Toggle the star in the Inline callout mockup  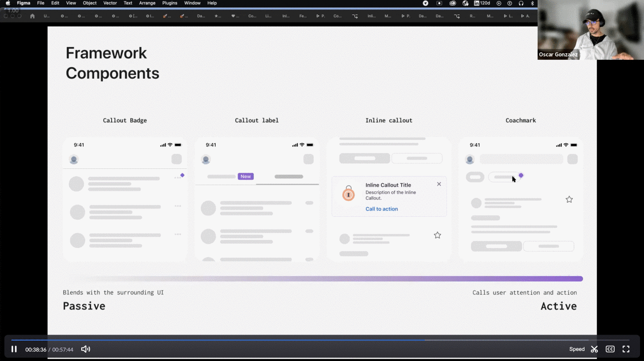click(438, 235)
